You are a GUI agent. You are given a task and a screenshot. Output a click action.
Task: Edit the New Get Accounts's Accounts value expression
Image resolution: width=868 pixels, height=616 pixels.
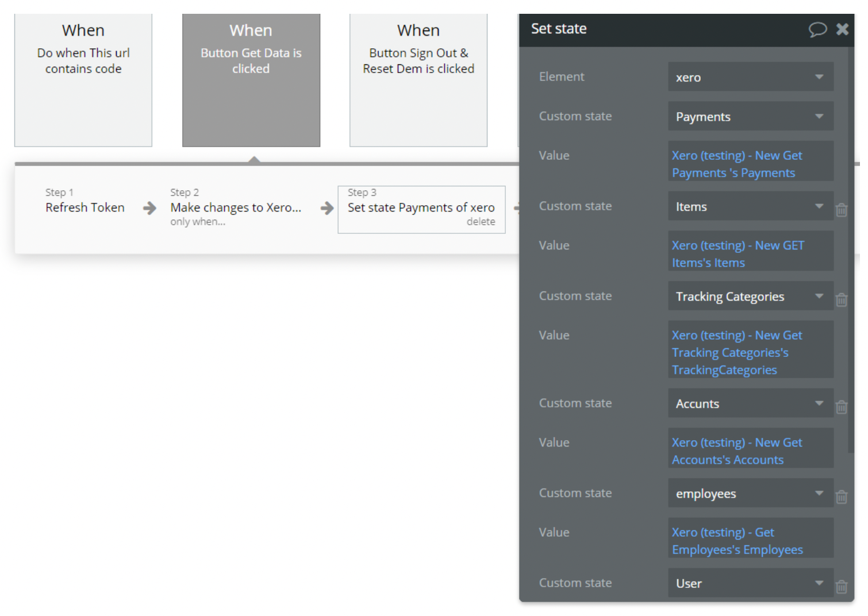(x=751, y=448)
